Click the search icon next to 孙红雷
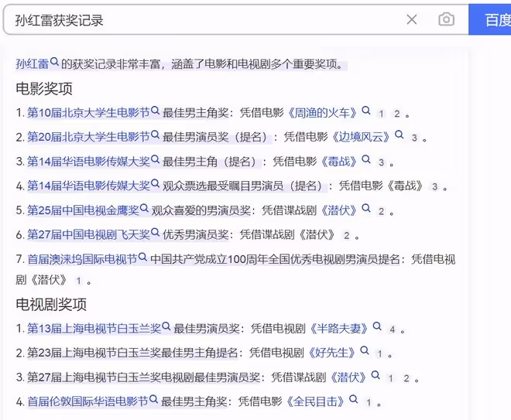The width and height of the screenshot is (511, 420). pyautogui.click(x=55, y=61)
